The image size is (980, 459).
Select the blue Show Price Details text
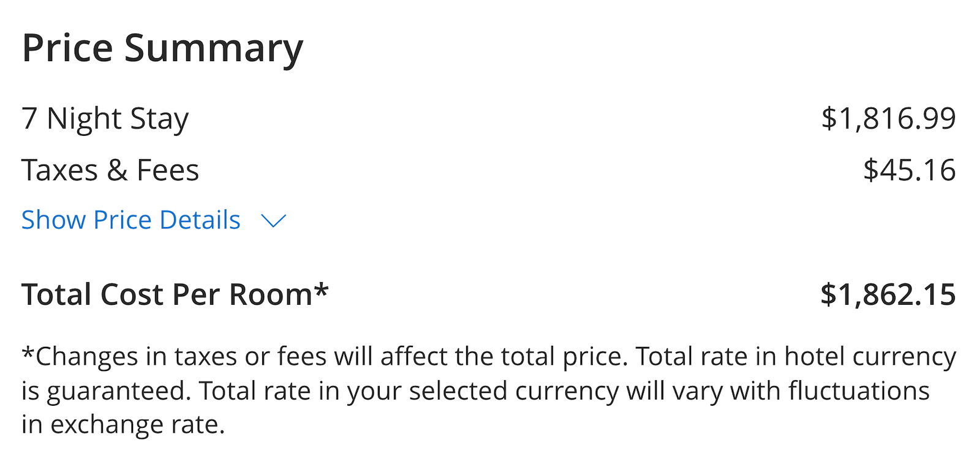(x=130, y=219)
